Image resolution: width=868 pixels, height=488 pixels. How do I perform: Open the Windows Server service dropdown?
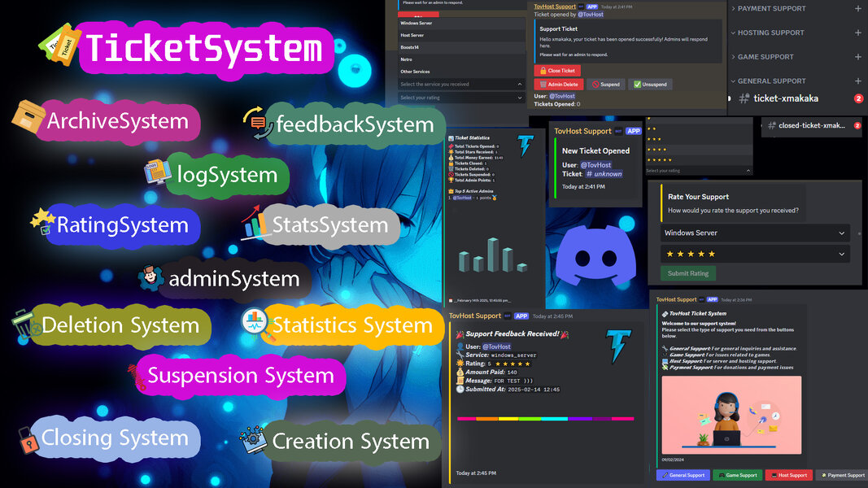pyautogui.click(x=754, y=233)
